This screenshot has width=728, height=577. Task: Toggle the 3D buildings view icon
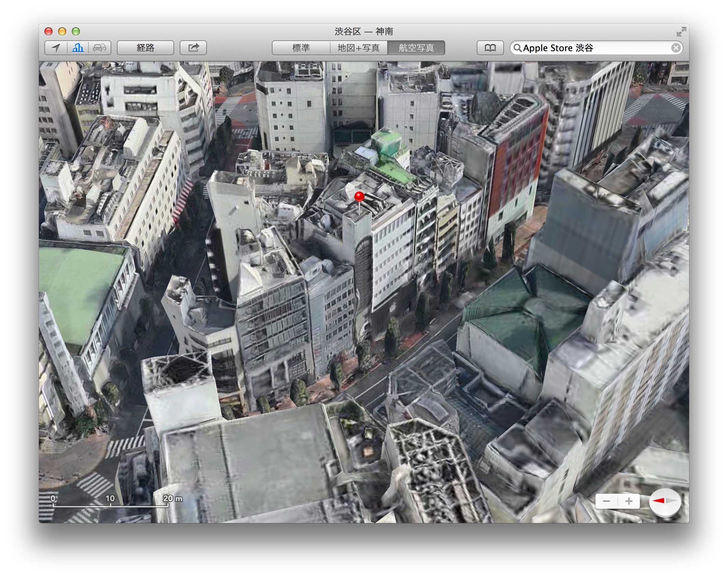(78, 48)
